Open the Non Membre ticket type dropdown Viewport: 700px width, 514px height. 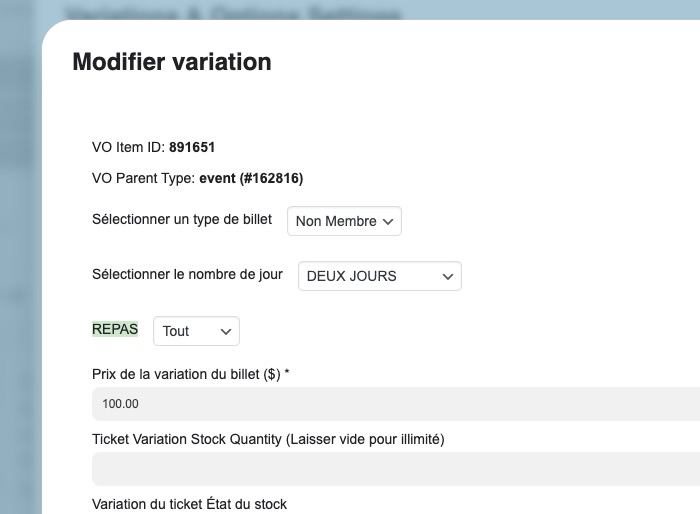pyautogui.click(x=343, y=221)
